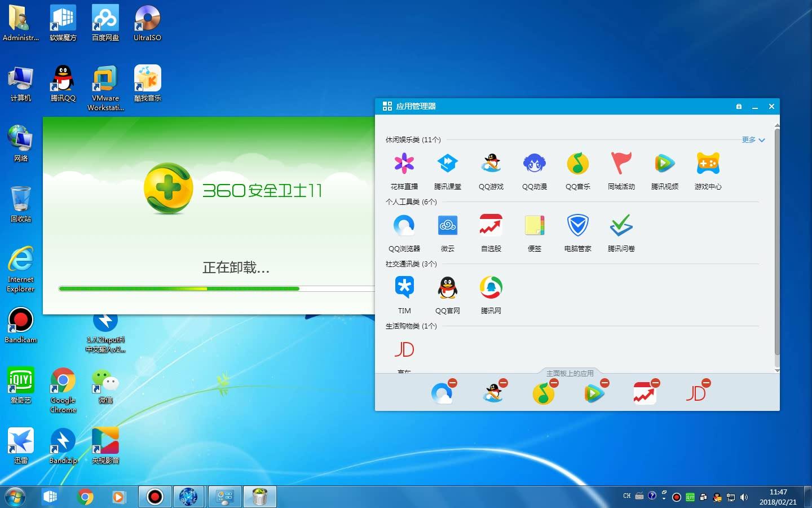812x508 pixels.
Task: Select the Google Chrome desktop shortcut
Action: (63, 391)
